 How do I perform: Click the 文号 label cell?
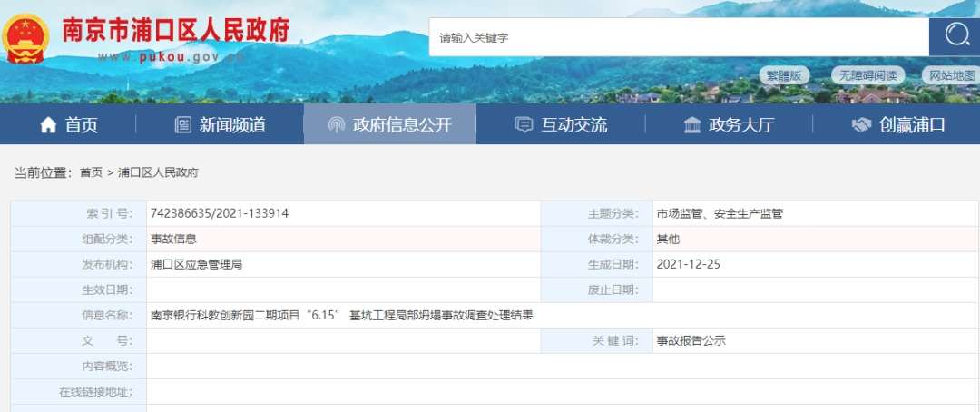point(79,340)
